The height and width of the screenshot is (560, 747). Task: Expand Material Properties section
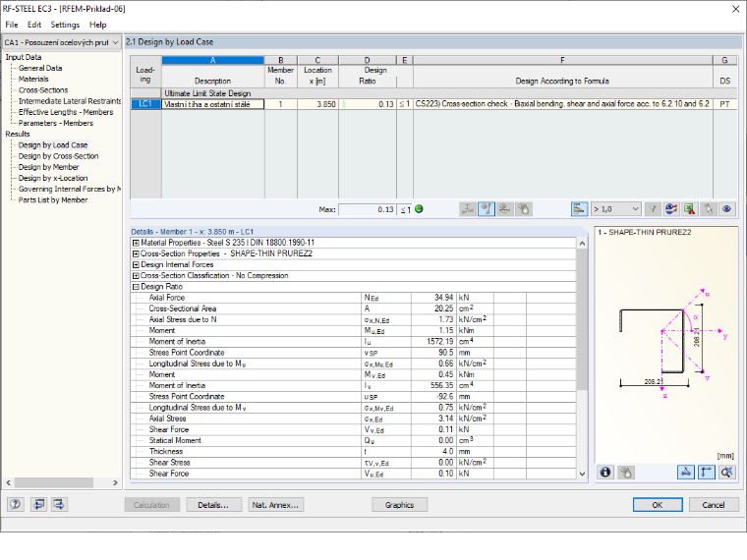(136, 243)
